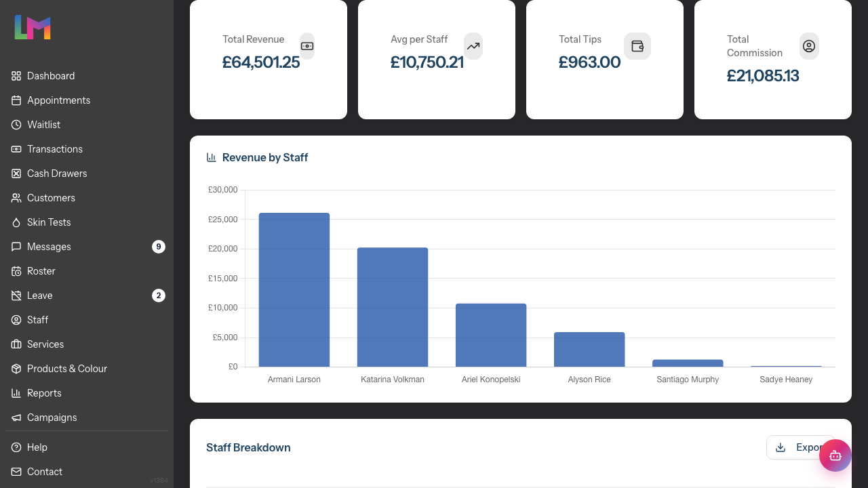Navigate to Transactions

pyautogui.click(x=87, y=149)
